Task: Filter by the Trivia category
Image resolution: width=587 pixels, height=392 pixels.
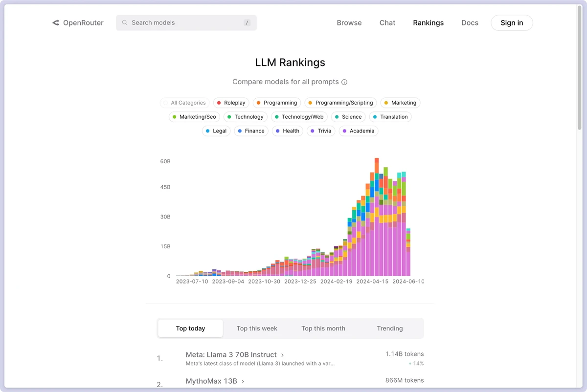Action: click(321, 131)
